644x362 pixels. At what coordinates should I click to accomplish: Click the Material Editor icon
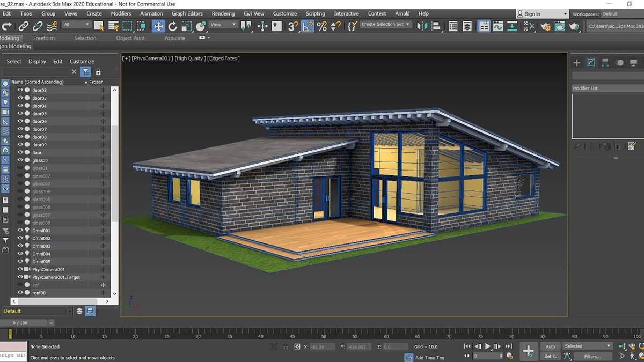[529, 25]
